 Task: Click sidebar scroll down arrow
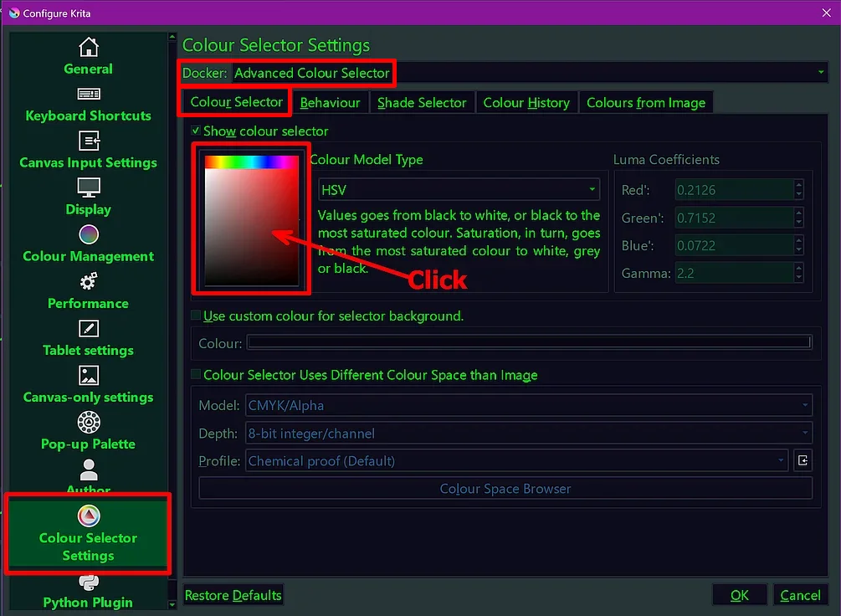[172, 604]
